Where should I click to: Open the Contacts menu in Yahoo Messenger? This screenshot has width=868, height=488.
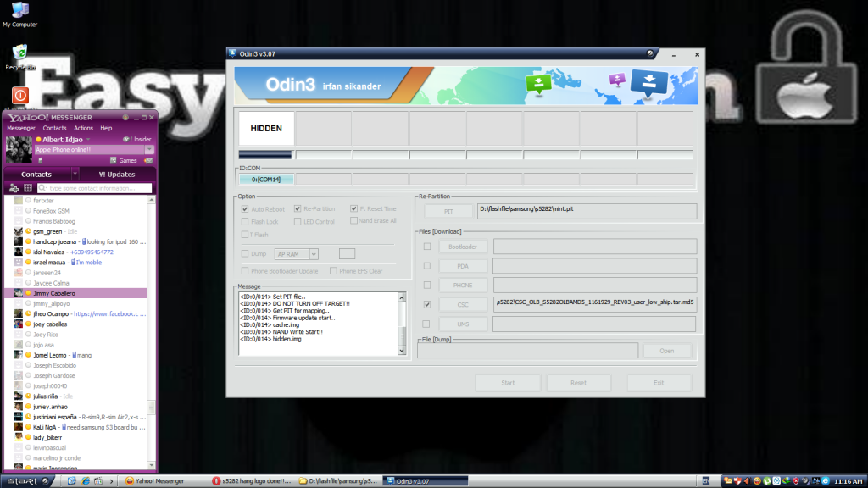(x=55, y=128)
